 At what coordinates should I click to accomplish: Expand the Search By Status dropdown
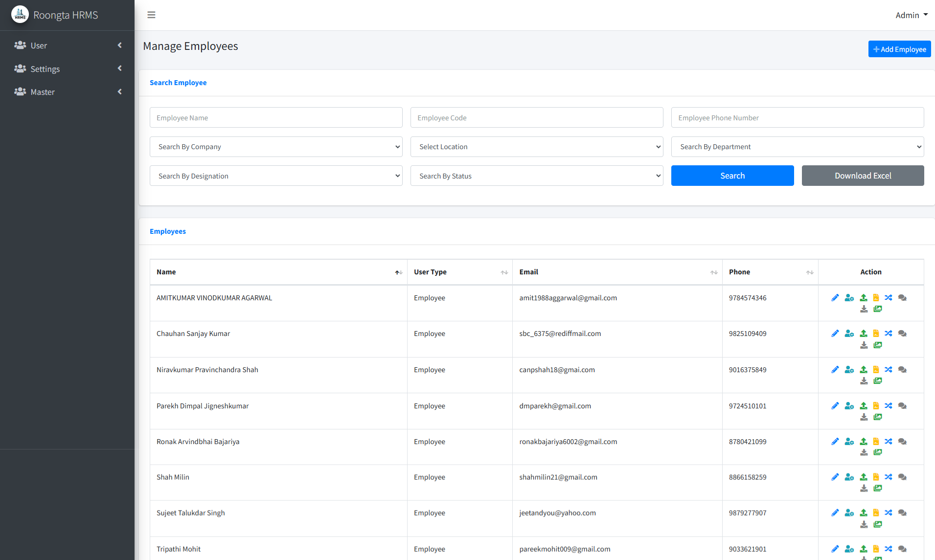[x=537, y=176]
